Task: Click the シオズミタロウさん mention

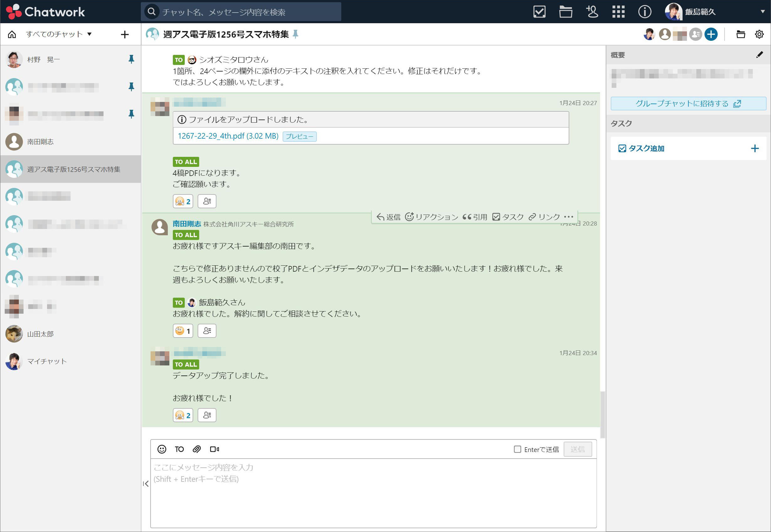Action: (234, 60)
